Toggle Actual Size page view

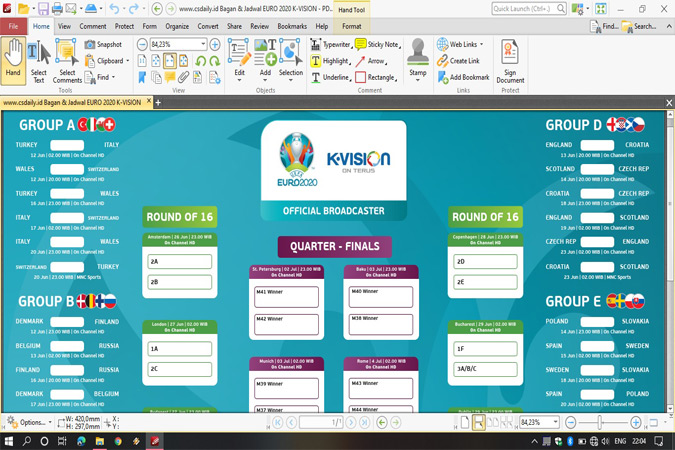[x=142, y=61]
